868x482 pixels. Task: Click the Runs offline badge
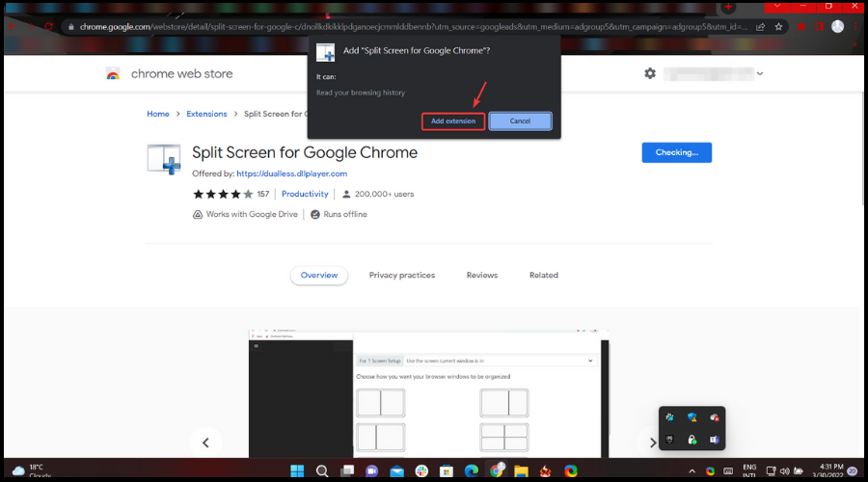click(x=339, y=215)
